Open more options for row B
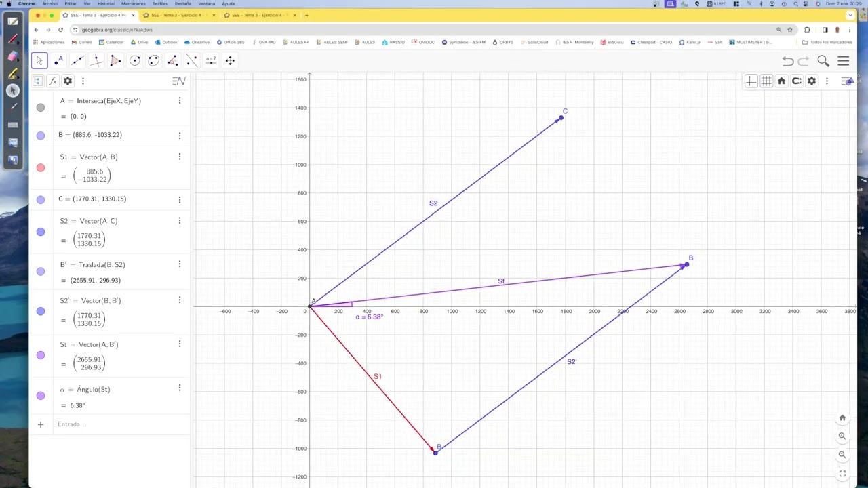Image resolution: width=868 pixels, height=488 pixels. [x=180, y=135]
